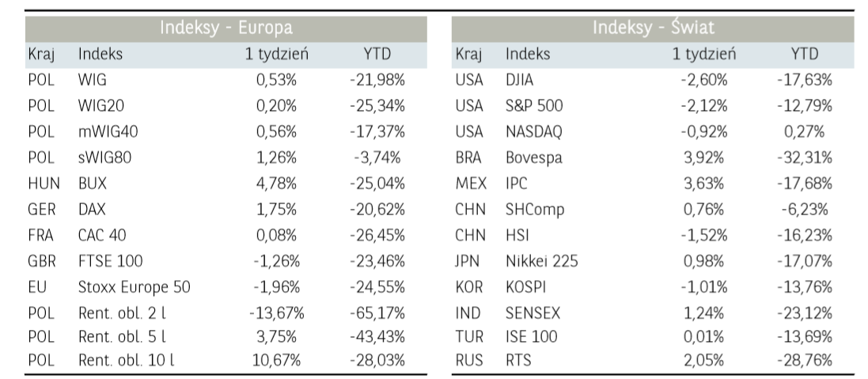
Task: Select the YTD column header in Świat table
Action: pos(804,54)
